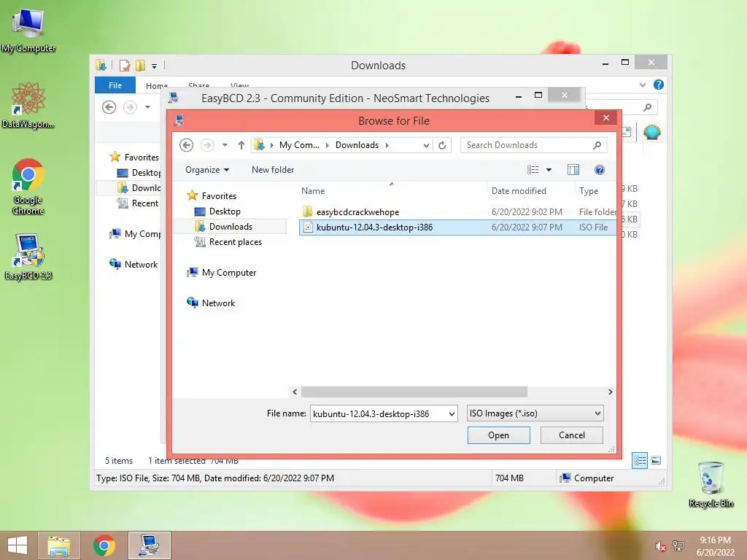Screen dimensions: 747x560
Task: Open Google Chrome desktop shortcut
Action: (28, 187)
